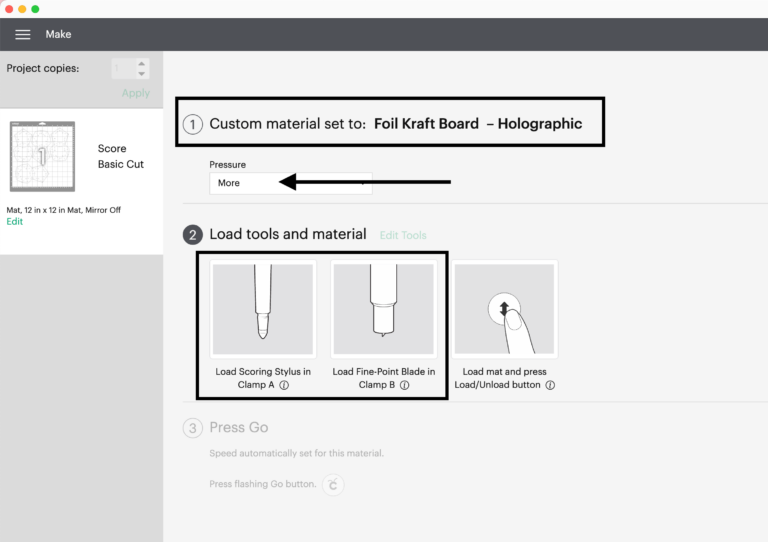This screenshot has height=542, width=768.
Task: Apply the project copies setting
Action: tap(135, 93)
